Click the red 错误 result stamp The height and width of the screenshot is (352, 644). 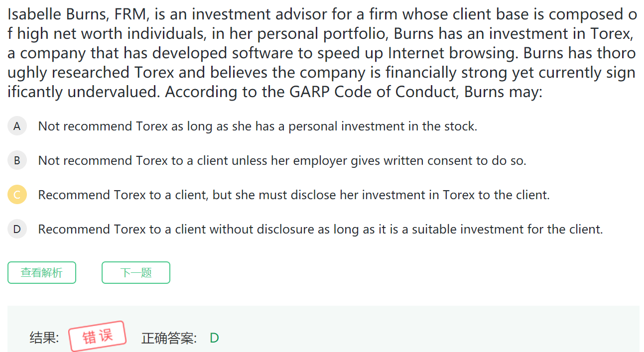pos(98,337)
